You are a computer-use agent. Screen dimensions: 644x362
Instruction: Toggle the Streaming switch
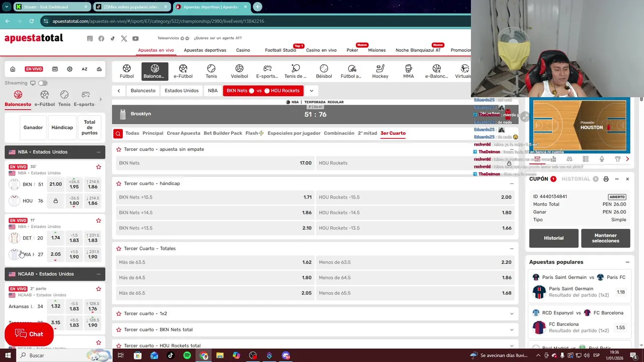[x=43, y=83]
